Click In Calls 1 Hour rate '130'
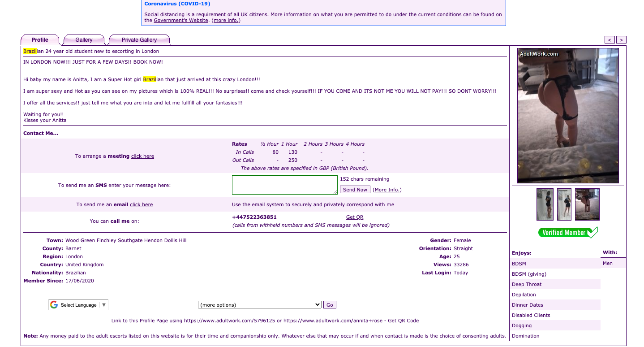Image resolution: width=644 pixels, height=347 pixels. pos(293,152)
